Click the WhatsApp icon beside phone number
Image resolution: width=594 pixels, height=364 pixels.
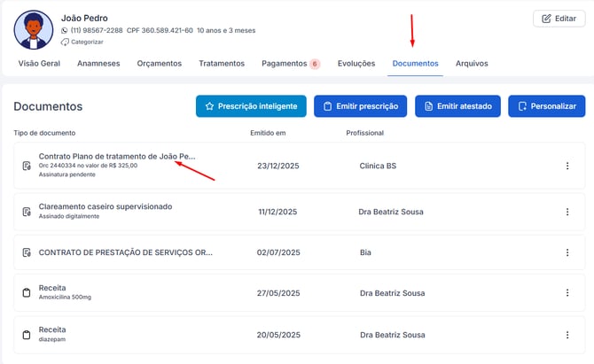65,30
